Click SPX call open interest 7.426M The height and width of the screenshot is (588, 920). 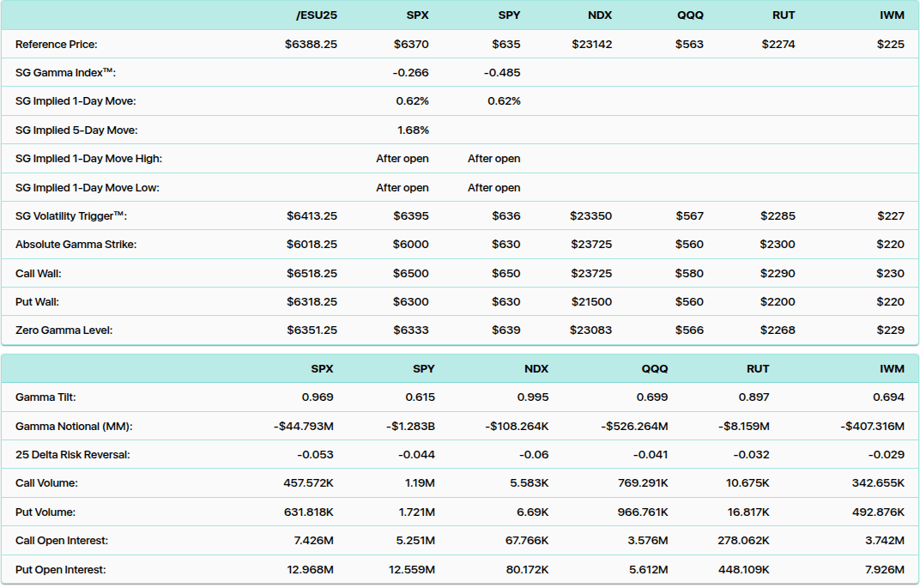[313, 541]
